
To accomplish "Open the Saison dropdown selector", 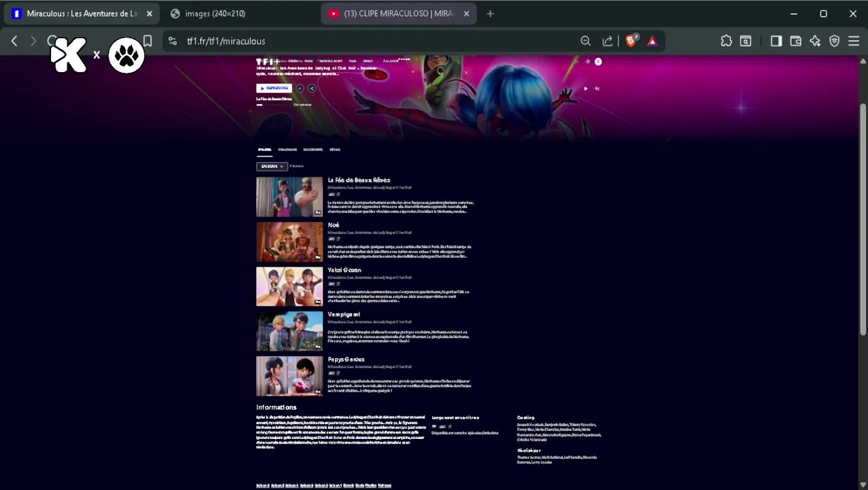I will (x=272, y=166).
